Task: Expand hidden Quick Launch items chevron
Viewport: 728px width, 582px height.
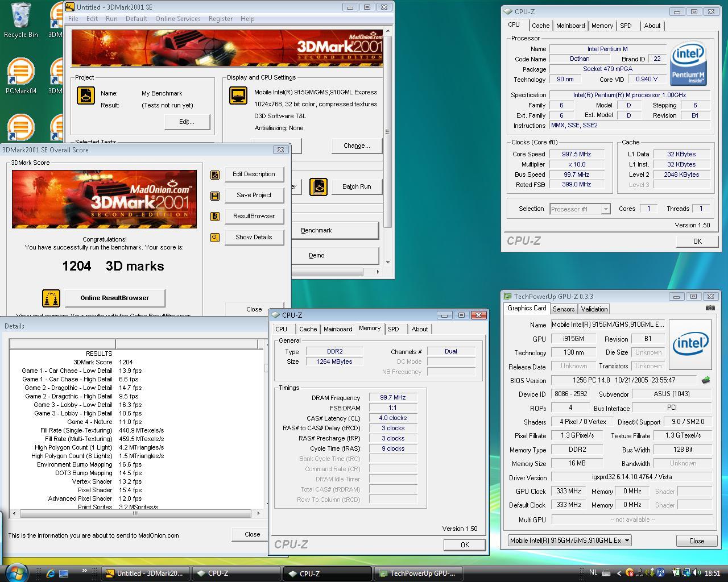Action: [85, 571]
